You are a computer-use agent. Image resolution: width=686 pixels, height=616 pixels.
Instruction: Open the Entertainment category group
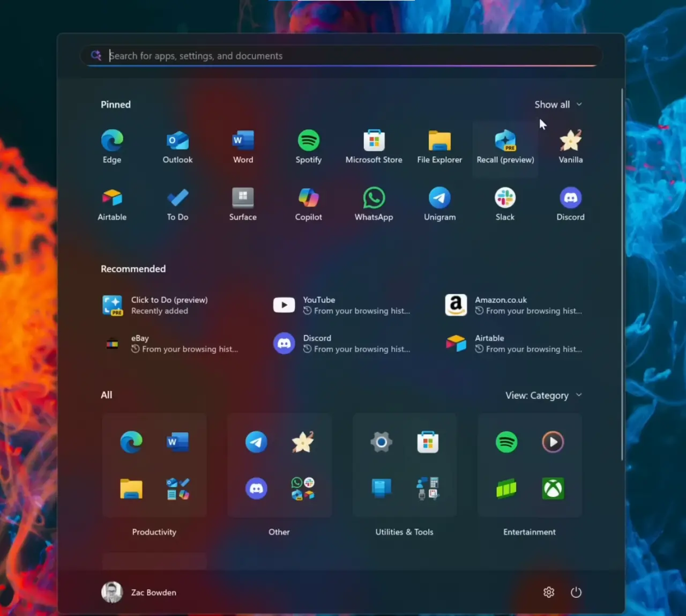coord(530,465)
